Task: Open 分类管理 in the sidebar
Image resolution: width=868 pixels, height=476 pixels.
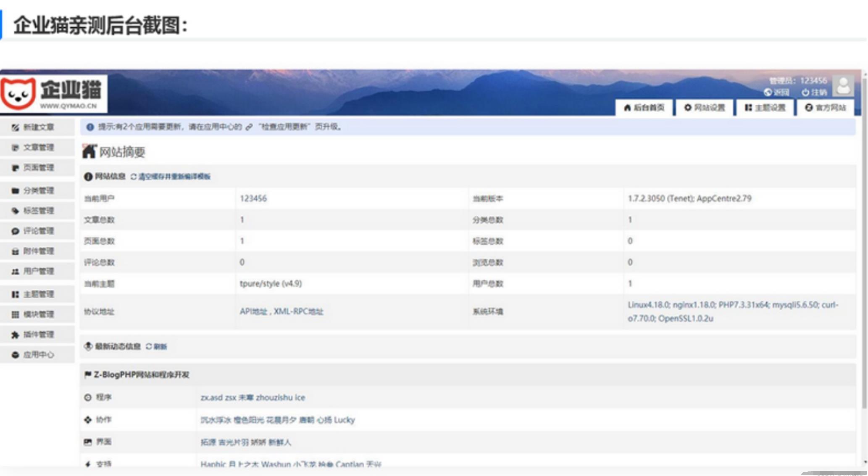Action: click(x=37, y=190)
